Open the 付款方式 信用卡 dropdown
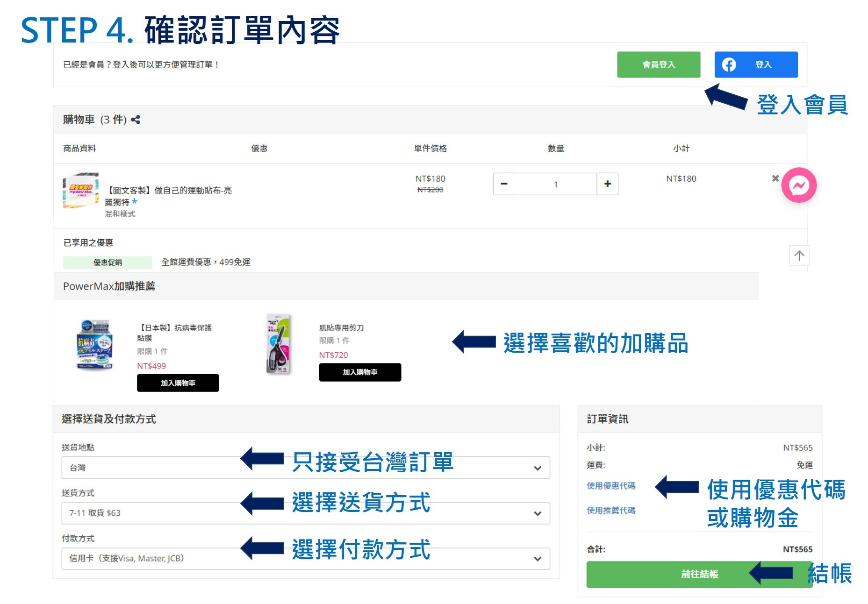This screenshot has width=868, height=604. (305, 558)
